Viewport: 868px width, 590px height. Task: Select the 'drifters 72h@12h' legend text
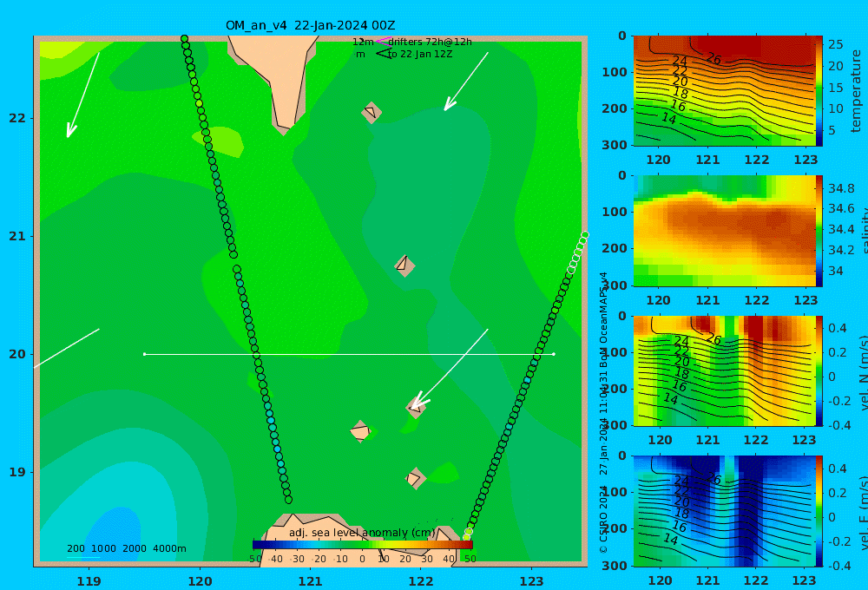pyautogui.click(x=430, y=42)
